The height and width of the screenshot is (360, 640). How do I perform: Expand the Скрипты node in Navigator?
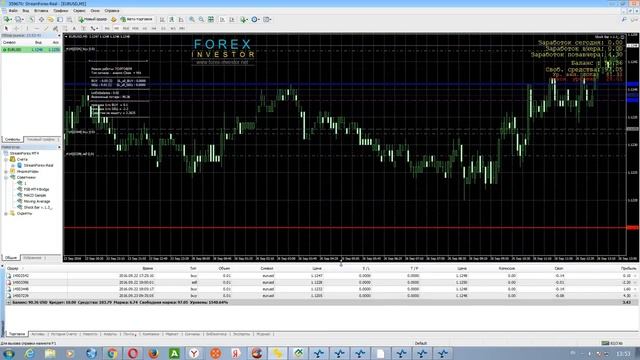click(x=6, y=213)
